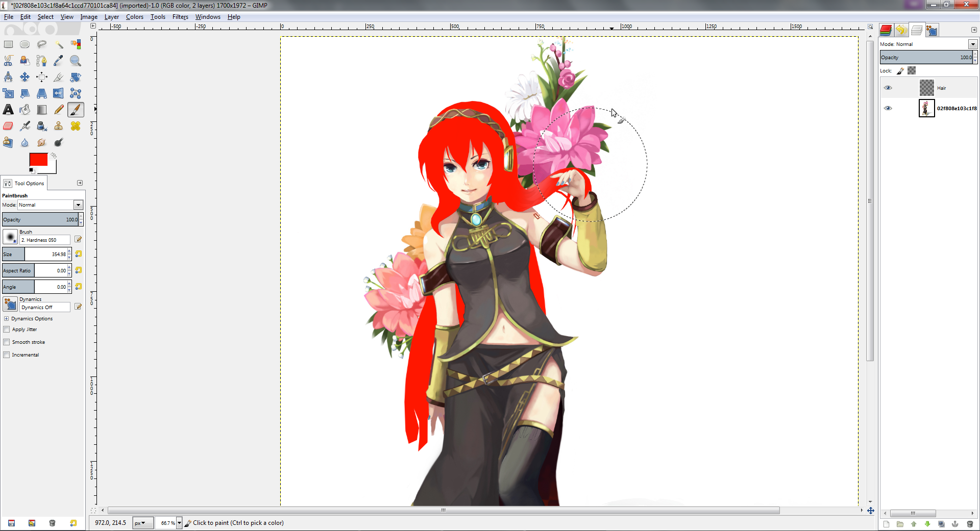Open the Colors menu

coord(135,17)
